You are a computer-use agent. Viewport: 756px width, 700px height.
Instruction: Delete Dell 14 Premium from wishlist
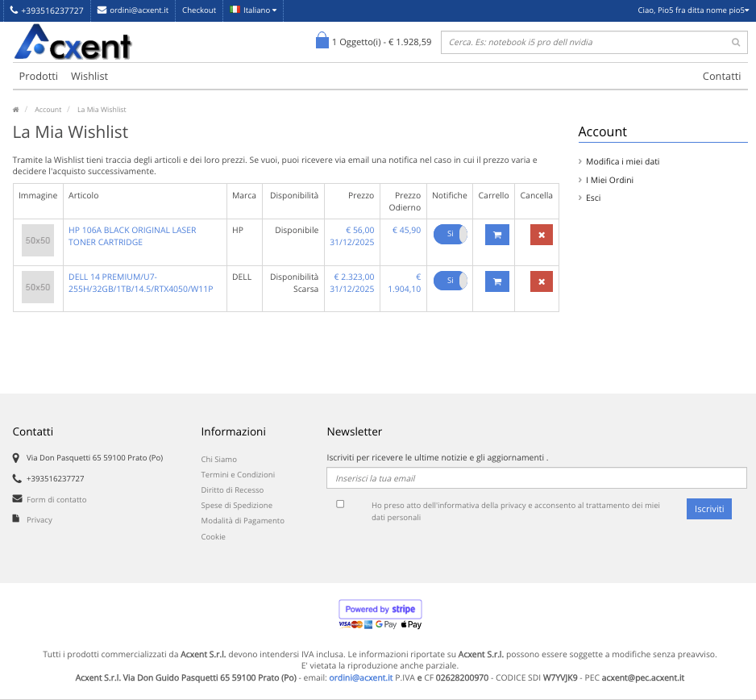coord(541,281)
